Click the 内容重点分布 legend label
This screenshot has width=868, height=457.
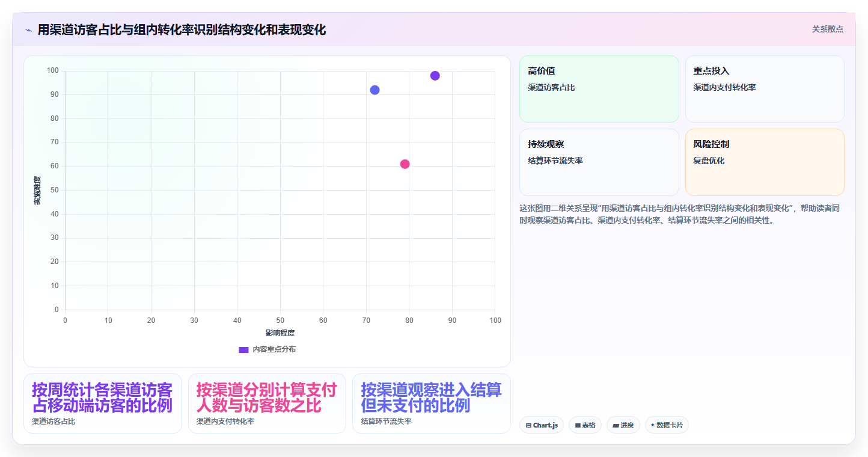pyautogui.click(x=274, y=349)
